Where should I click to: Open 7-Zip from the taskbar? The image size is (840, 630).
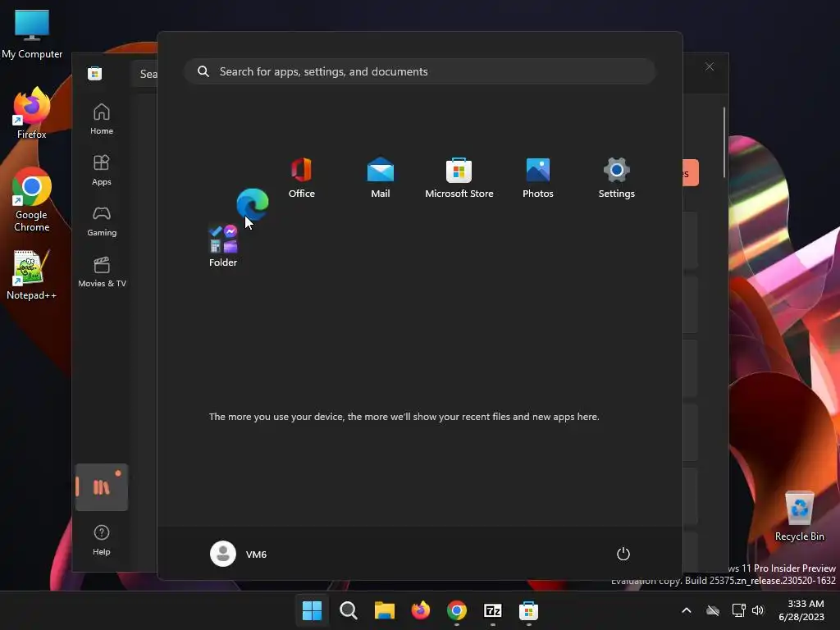point(492,610)
